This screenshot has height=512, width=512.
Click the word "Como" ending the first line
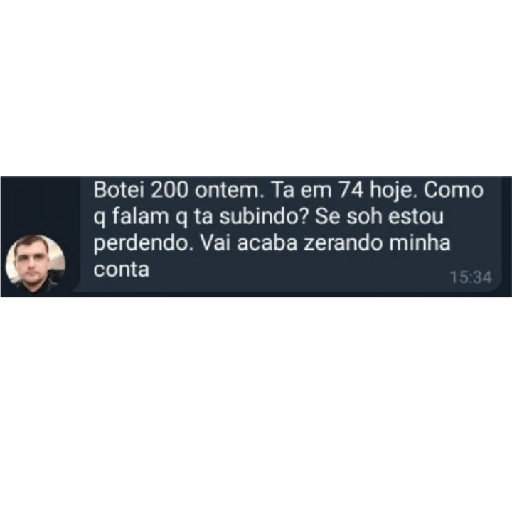[454, 190]
